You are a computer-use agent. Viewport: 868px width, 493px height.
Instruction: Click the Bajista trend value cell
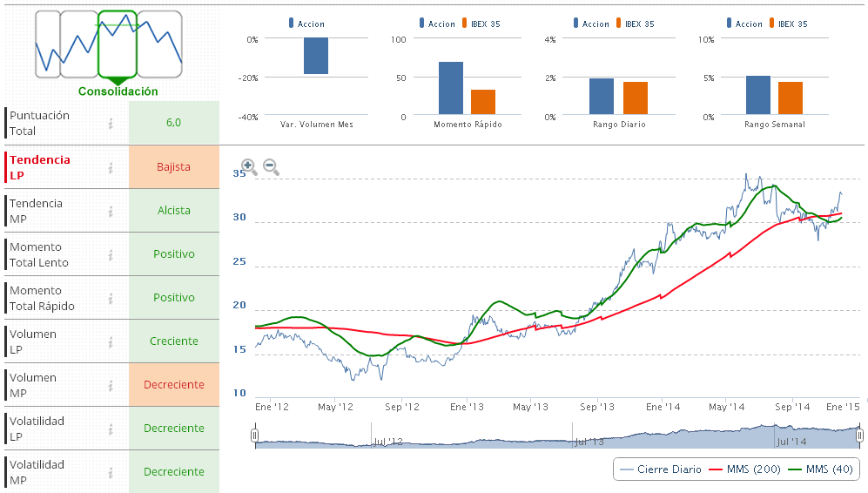point(173,167)
